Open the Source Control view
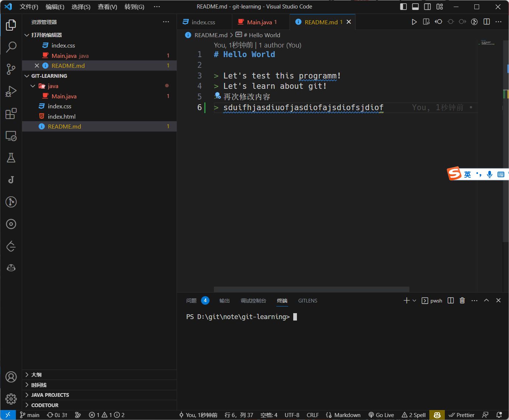The image size is (509, 420). pos(11,69)
